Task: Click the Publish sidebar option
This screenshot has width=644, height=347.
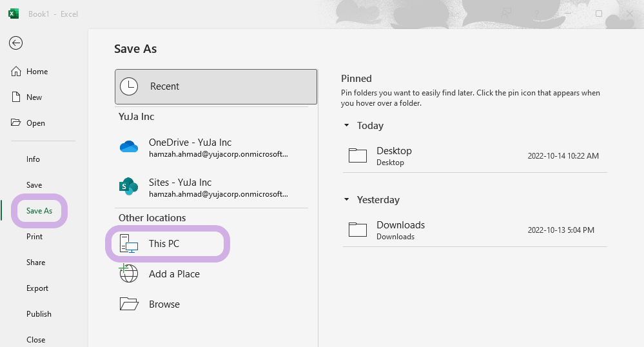Action: [39, 314]
